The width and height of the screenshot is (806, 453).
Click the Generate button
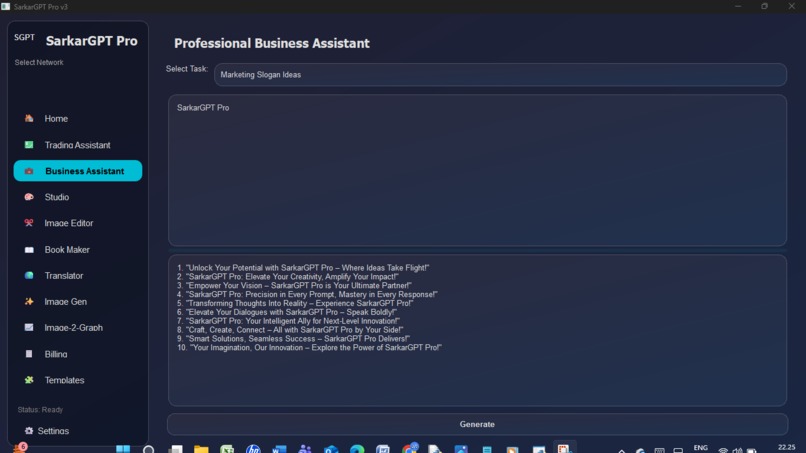(477, 424)
